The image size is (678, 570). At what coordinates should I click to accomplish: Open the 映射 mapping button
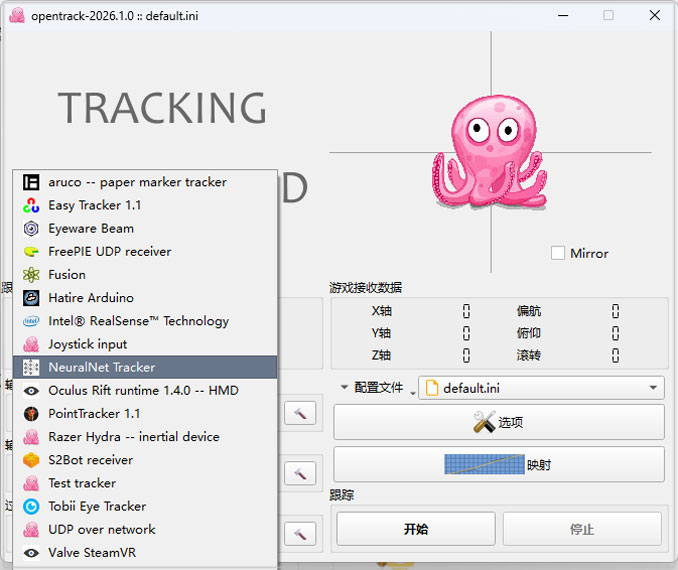499,464
